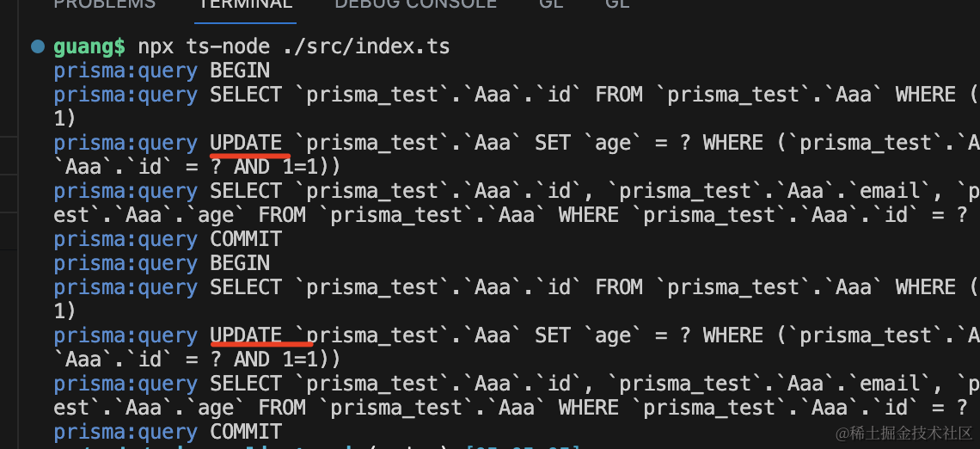Click the SET keyword in the second UPDATE statement
Screen dimensions: 980x449
tap(553, 335)
